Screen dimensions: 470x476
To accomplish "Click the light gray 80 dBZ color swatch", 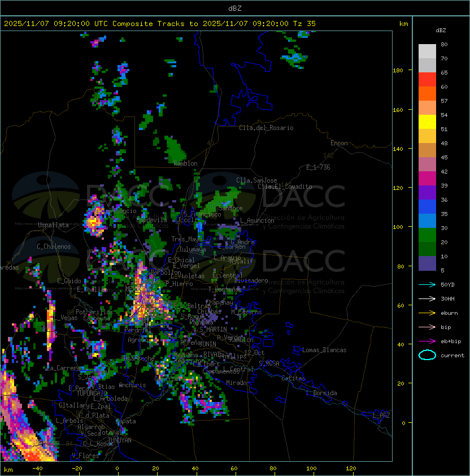I will 427,51.
